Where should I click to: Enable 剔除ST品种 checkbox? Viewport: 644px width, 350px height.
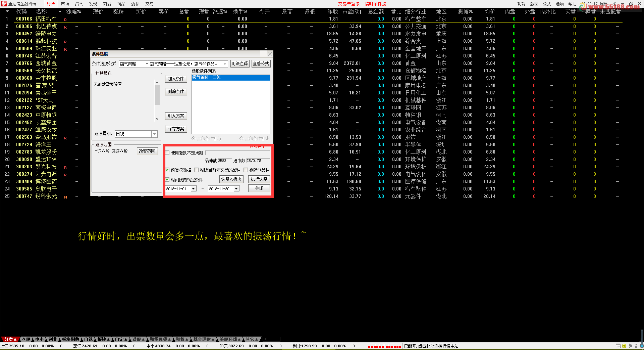(x=246, y=170)
